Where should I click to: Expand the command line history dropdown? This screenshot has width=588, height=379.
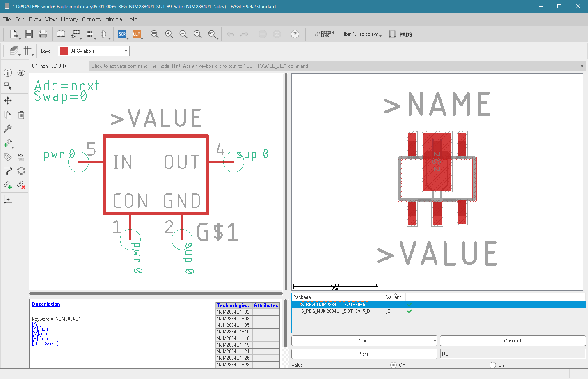(x=582, y=66)
